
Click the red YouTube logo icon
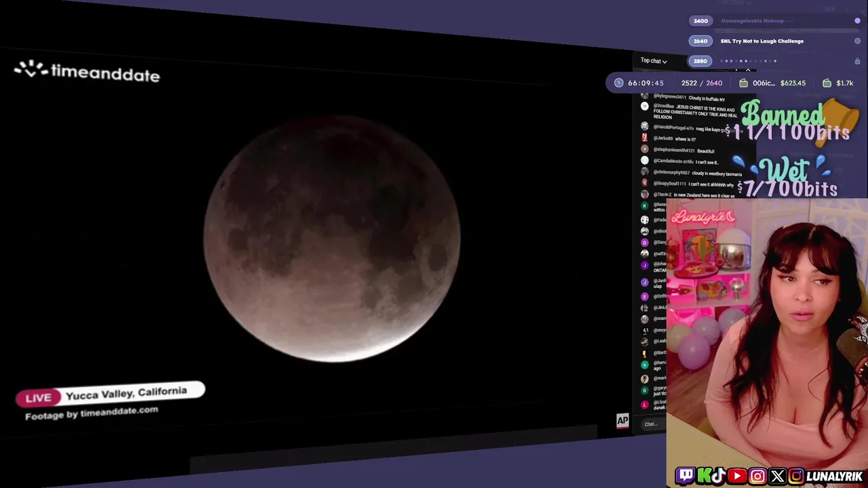point(737,476)
